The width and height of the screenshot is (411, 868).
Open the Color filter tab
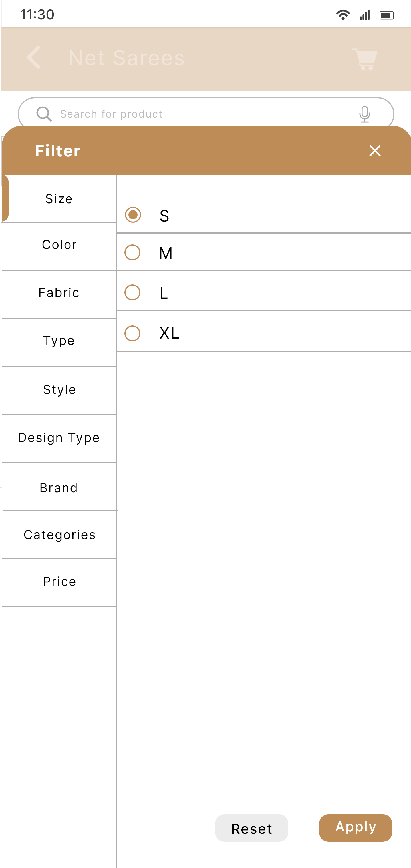tap(59, 245)
